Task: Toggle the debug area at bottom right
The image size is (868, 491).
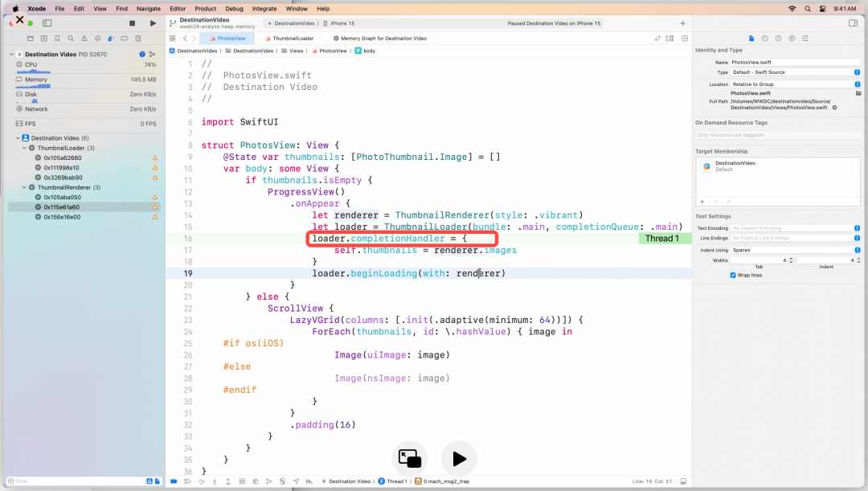Action: (x=683, y=481)
